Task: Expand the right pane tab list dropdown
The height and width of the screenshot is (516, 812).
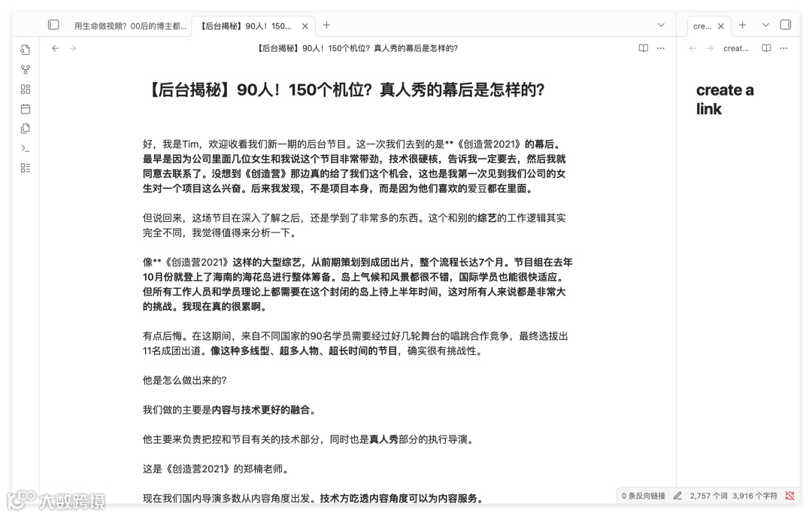Action: click(766, 25)
